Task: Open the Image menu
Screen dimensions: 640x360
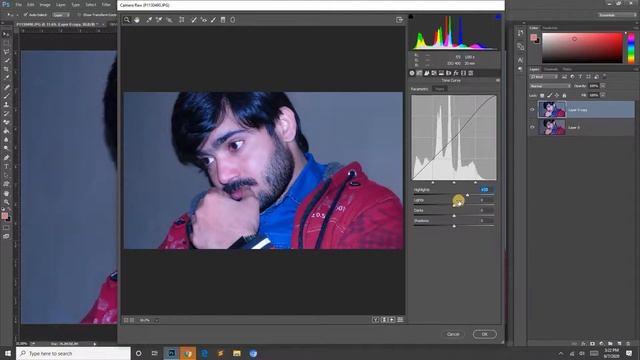Action: (x=45, y=5)
